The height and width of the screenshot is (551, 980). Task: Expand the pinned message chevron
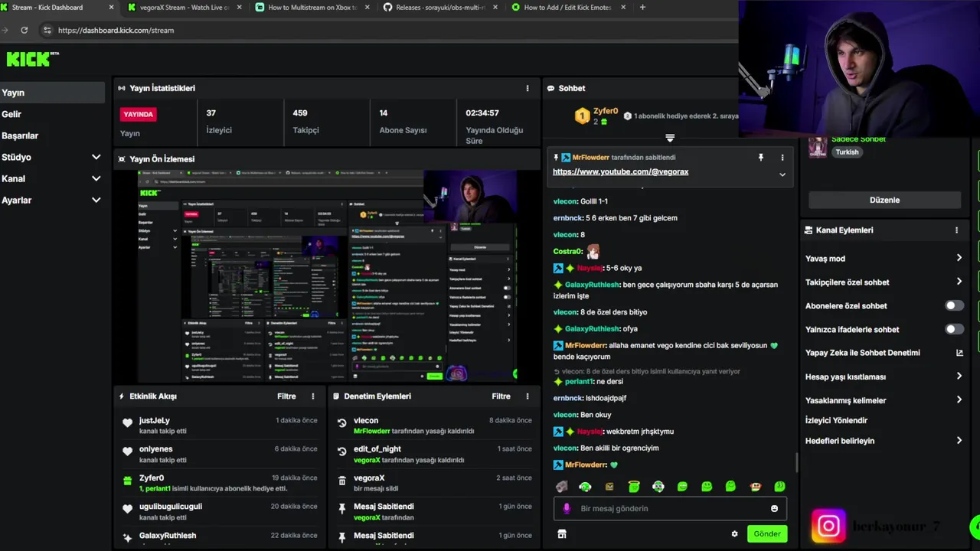pos(782,174)
